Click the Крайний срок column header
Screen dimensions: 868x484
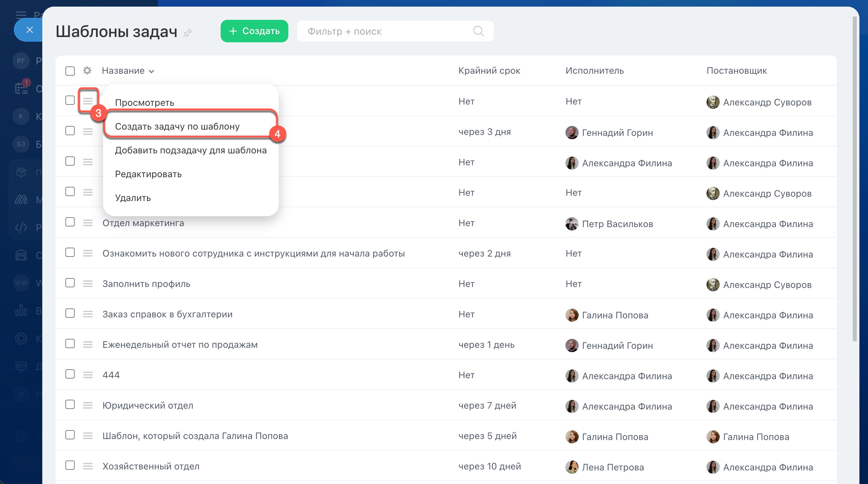[489, 71]
